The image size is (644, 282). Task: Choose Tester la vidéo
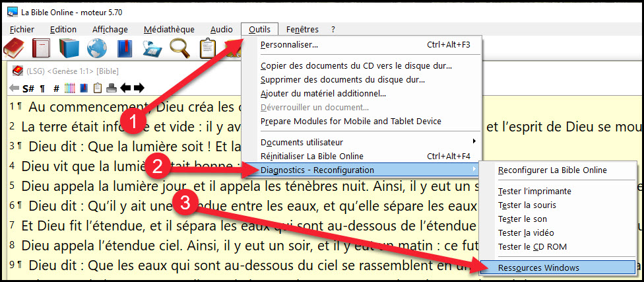coord(558,233)
